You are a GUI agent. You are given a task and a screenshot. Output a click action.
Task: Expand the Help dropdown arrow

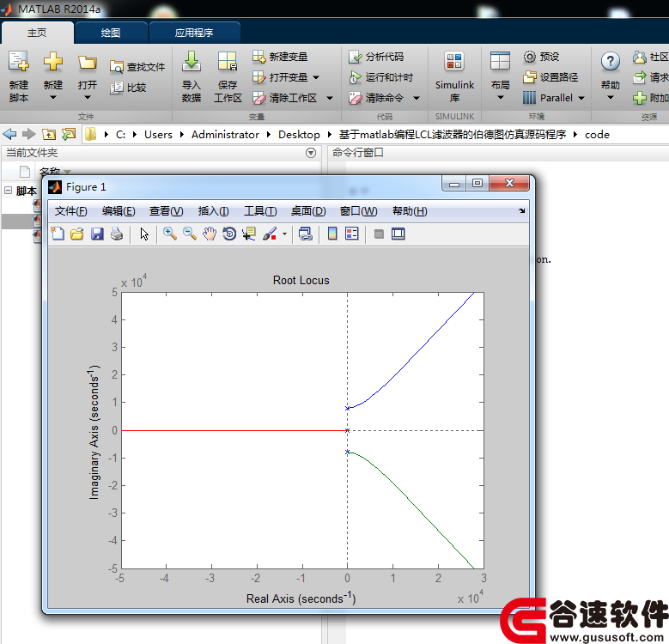click(x=610, y=97)
